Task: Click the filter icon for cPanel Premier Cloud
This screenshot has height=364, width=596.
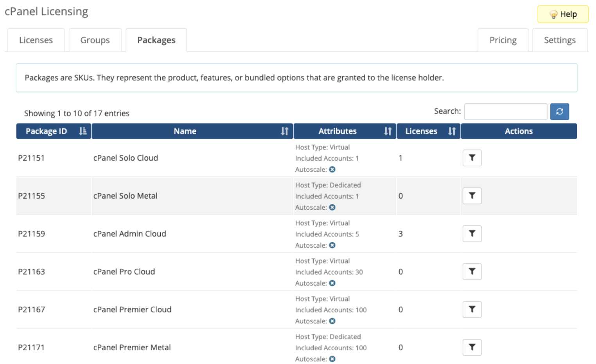Action: (472, 309)
